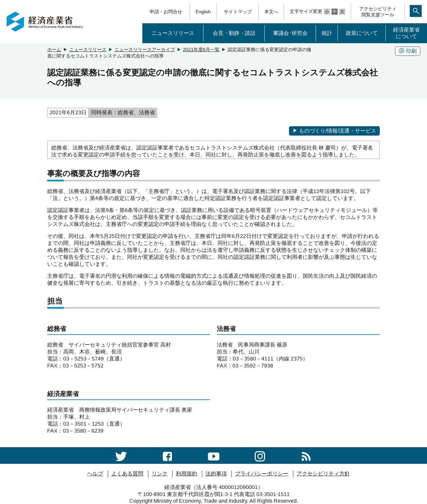Switch to the English site
This screenshot has width=427, height=504.
[203, 12]
